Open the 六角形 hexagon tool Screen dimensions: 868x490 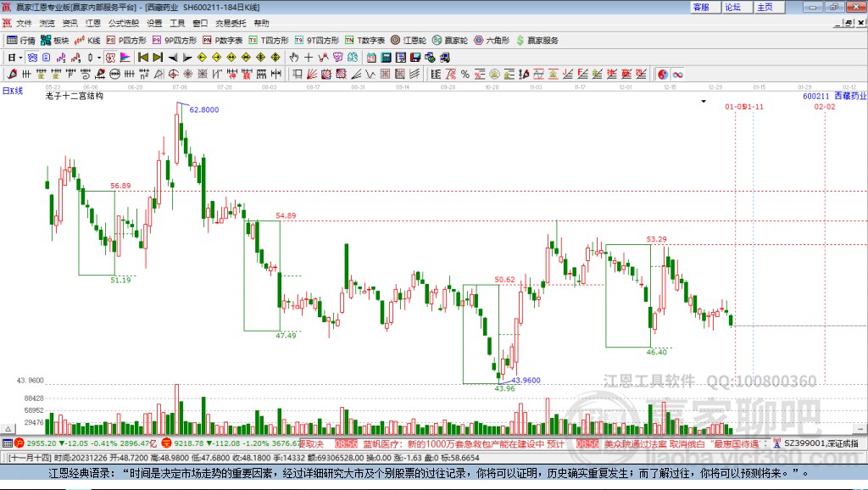click(492, 40)
